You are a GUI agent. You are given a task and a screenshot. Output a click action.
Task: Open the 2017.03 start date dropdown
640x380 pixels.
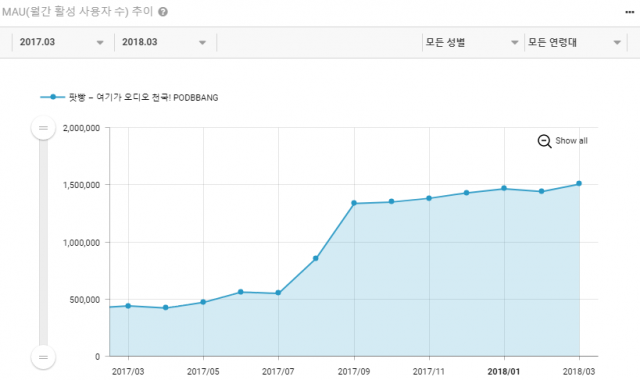pos(62,42)
